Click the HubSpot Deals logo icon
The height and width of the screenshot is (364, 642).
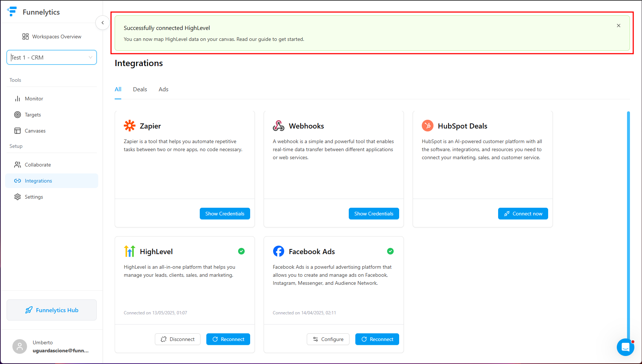[428, 126]
